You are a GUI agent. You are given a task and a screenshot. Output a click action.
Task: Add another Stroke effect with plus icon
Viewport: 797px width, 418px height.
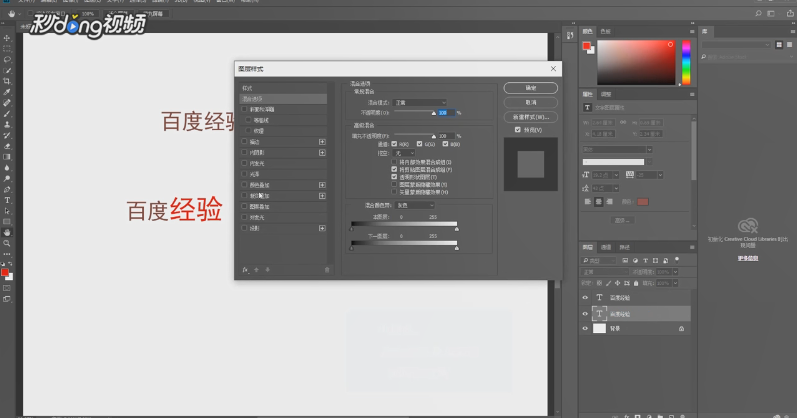click(322, 142)
